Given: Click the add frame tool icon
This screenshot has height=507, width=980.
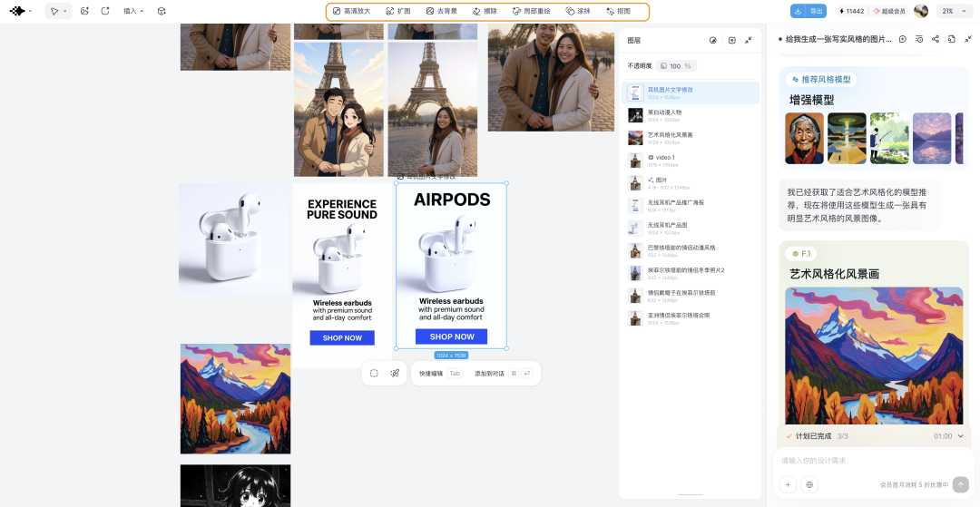Looking at the screenshot, I should coord(105,11).
